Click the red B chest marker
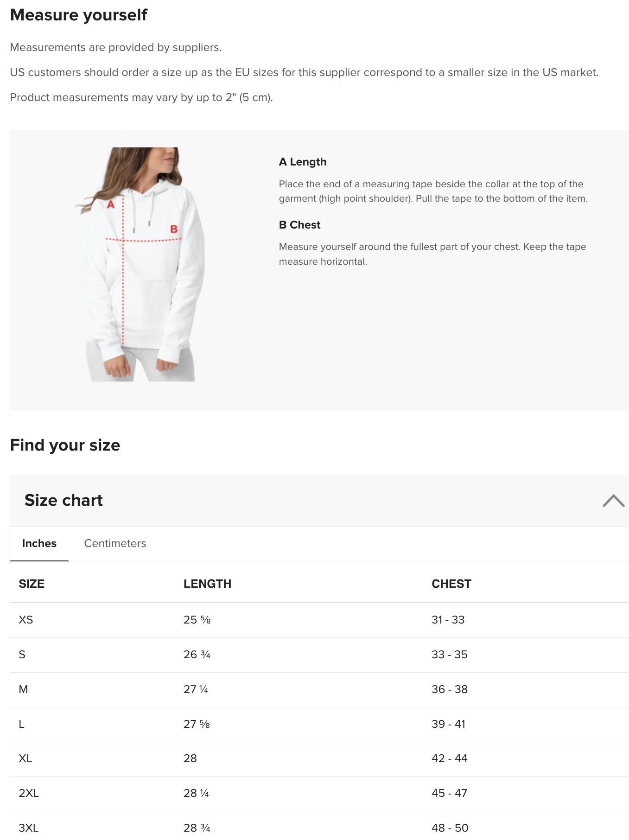629x840 pixels. 174,229
